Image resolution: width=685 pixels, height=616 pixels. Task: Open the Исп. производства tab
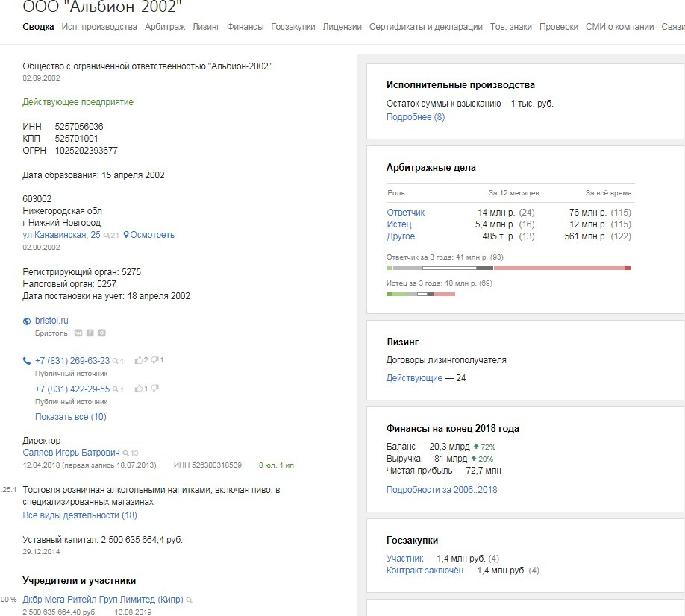pyautogui.click(x=99, y=27)
